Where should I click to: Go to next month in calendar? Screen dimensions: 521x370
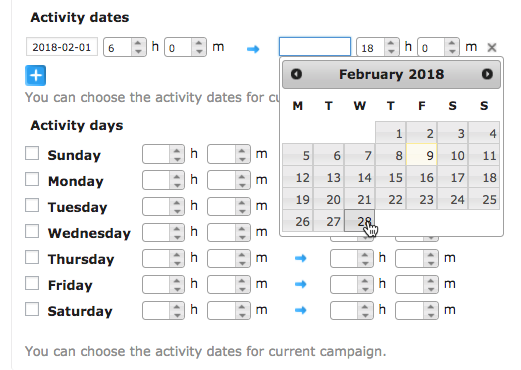click(487, 74)
